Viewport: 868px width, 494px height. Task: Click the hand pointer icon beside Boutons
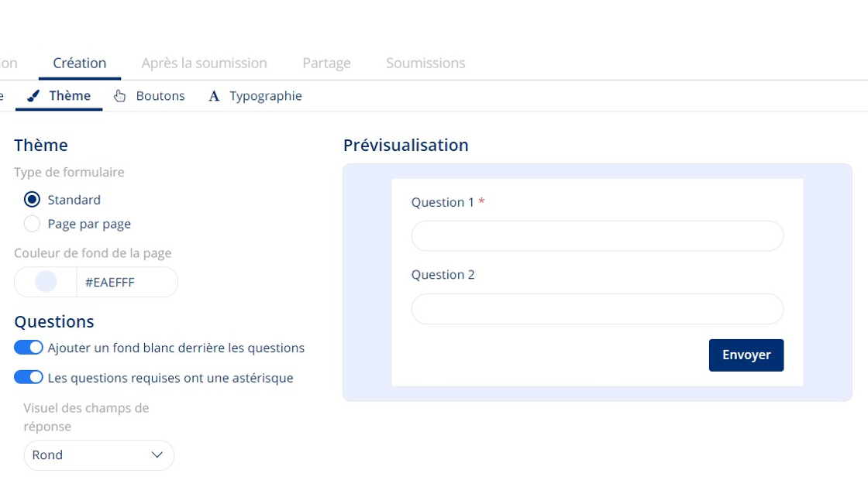119,96
